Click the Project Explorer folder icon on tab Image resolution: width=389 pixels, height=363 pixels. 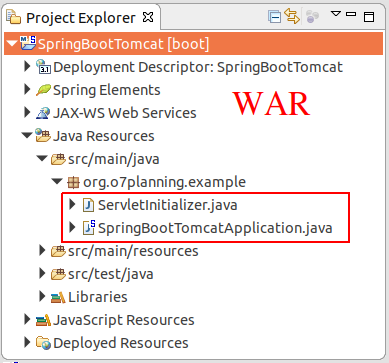coord(14,17)
